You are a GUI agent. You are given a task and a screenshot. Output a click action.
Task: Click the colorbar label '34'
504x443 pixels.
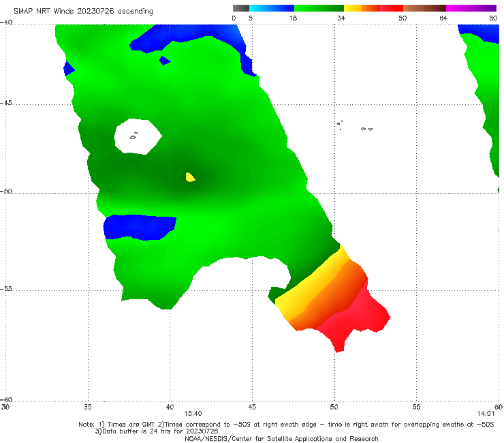[x=341, y=18]
